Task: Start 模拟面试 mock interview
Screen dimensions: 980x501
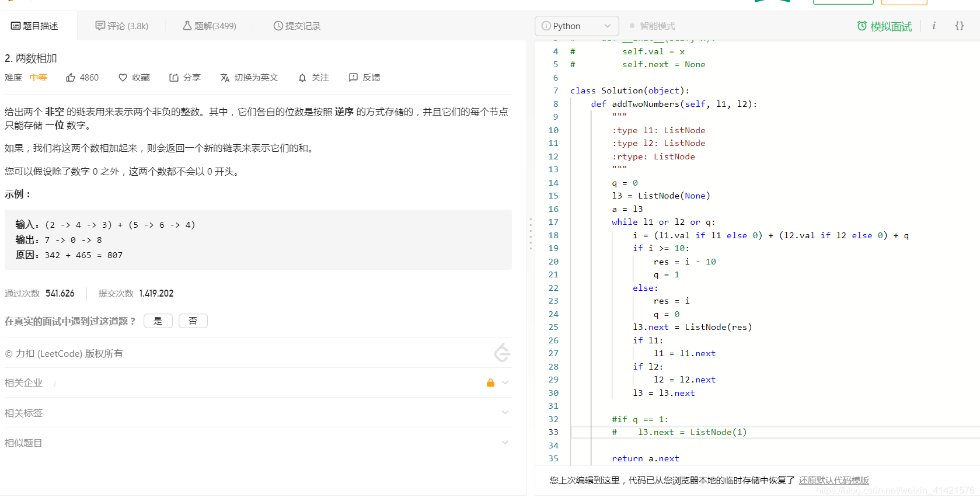Action: (x=884, y=26)
